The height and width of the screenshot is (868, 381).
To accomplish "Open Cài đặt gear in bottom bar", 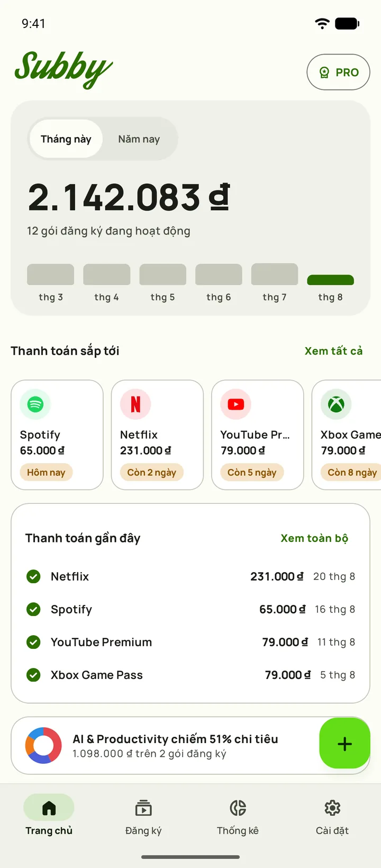I will click(332, 808).
